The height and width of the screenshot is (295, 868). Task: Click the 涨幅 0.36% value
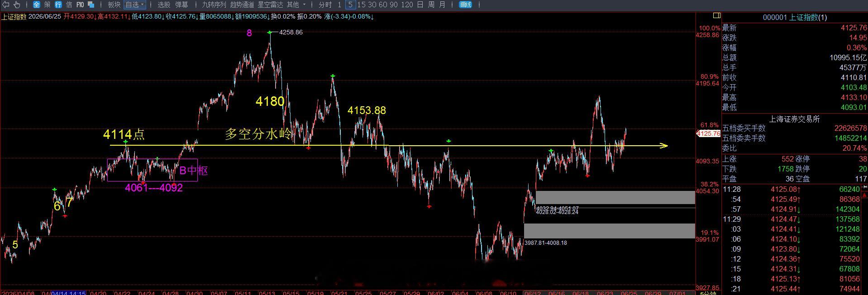click(x=857, y=48)
